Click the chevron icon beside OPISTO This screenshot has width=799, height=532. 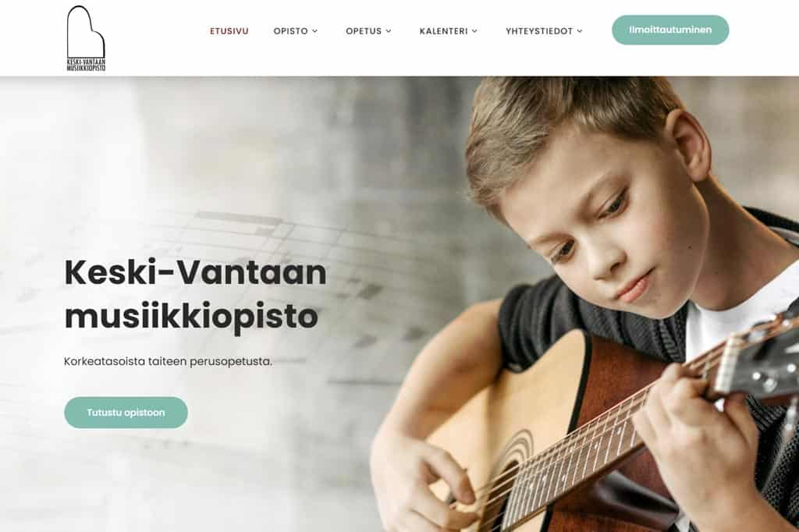(x=315, y=31)
